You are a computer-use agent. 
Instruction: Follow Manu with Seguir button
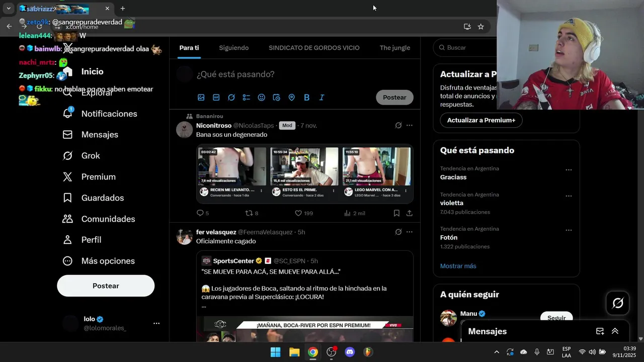coord(556,317)
